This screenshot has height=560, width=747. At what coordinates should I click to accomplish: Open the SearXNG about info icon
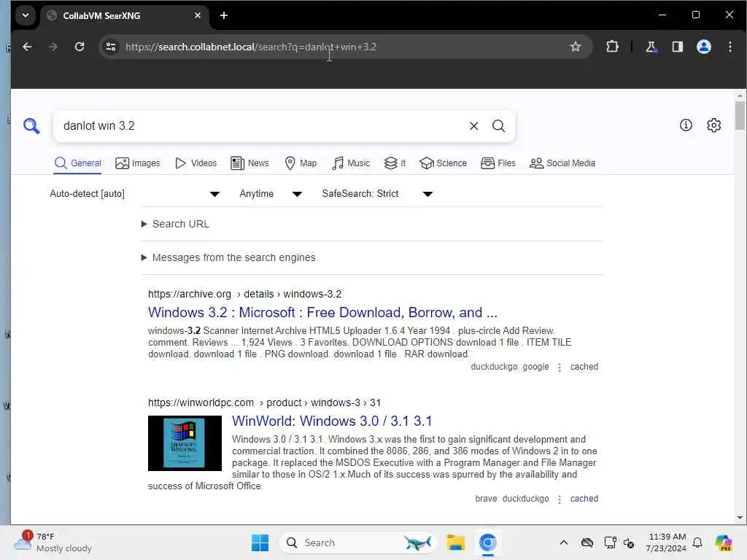click(686, 125)
